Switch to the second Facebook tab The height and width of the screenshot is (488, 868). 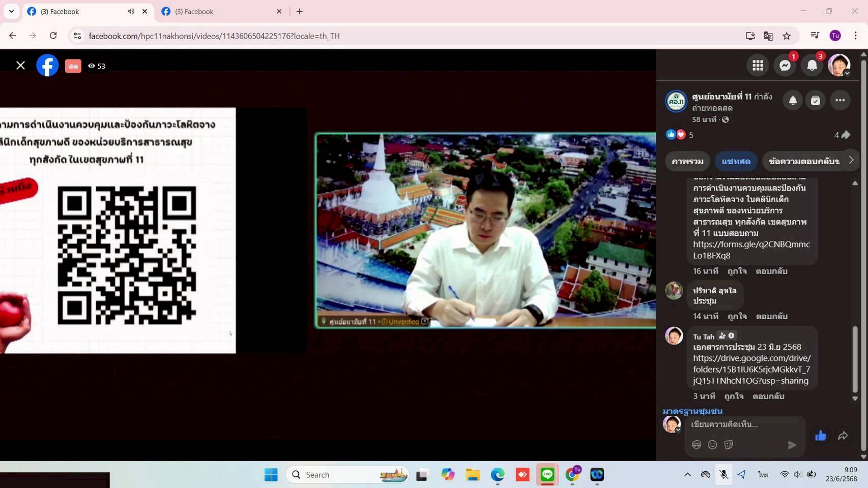tap(222, 11)
